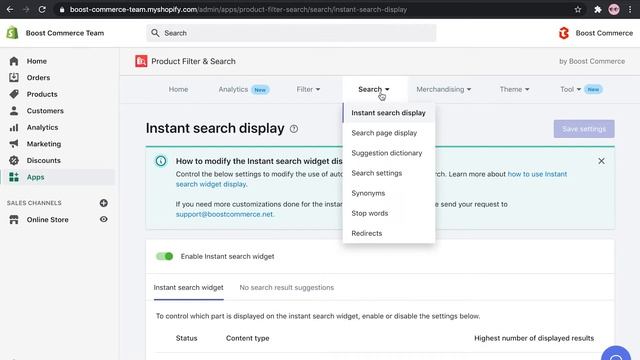Screen dimensions: 640x360
Task: Go back with the browser back arrow
Action: pos(10,9)
